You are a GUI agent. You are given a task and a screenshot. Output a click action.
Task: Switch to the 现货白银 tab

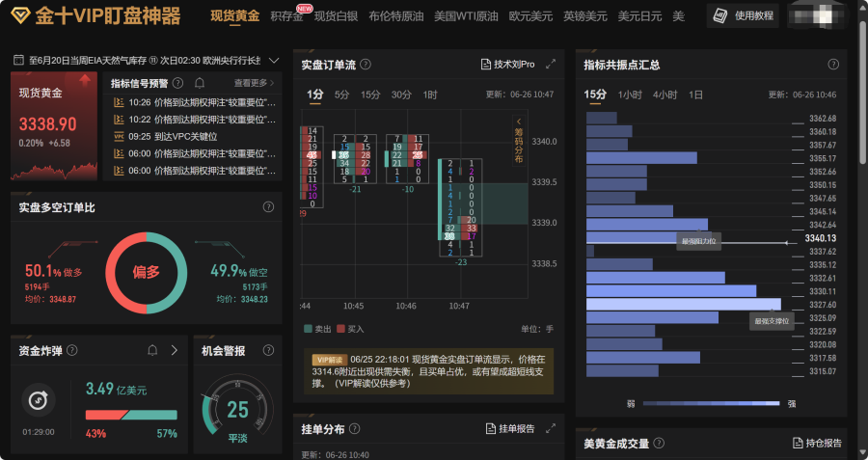click(x=336, y=16)
